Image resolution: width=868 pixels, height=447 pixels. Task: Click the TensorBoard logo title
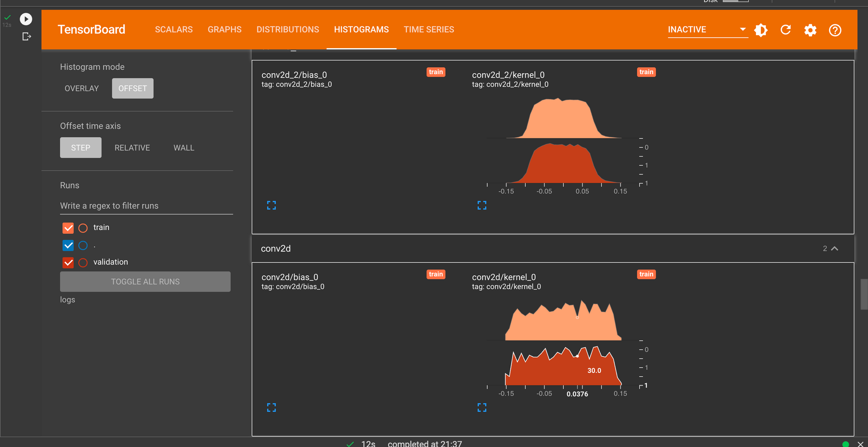point(92,29)
